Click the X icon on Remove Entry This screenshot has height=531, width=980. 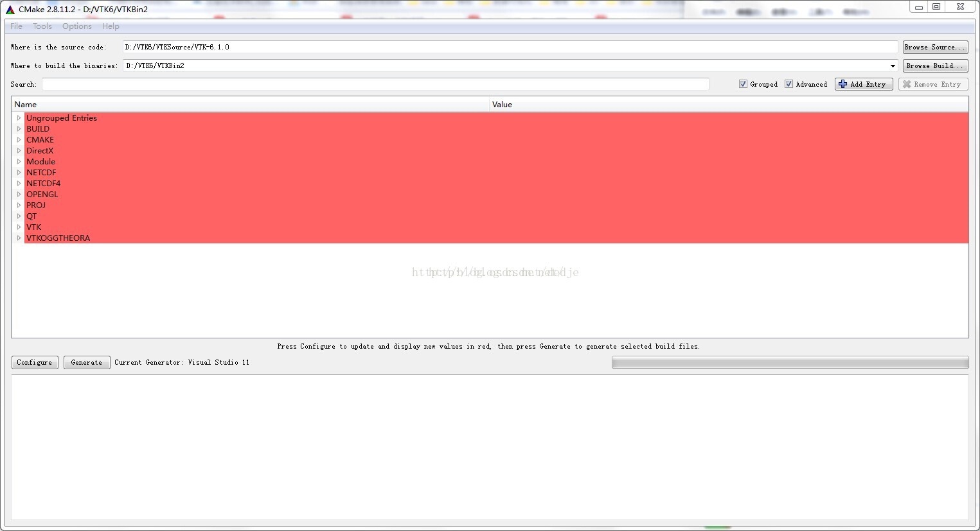point(907,84)
